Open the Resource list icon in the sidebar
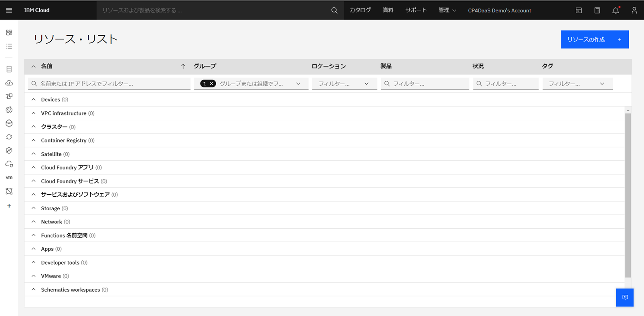The width and height of the screenshot is (644, 316). point(9,46)
